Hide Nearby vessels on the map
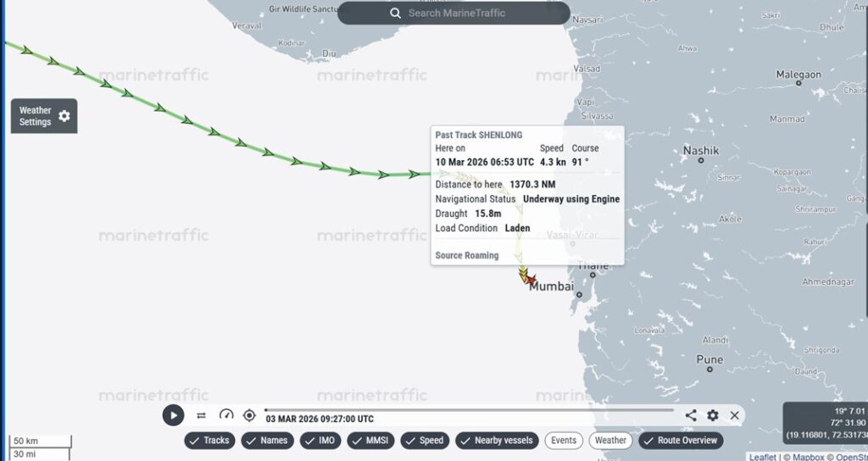The image size is (868, 461). pos(497,441)
